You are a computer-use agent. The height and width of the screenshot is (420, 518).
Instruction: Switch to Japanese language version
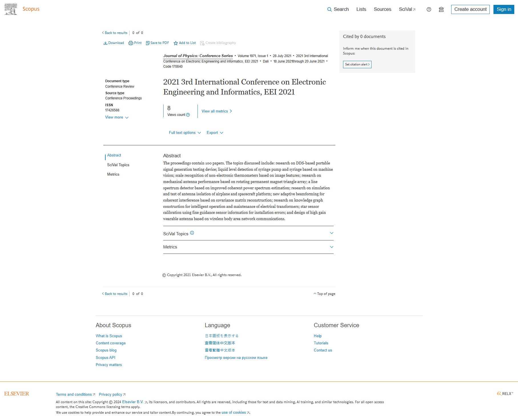(221, 336)
